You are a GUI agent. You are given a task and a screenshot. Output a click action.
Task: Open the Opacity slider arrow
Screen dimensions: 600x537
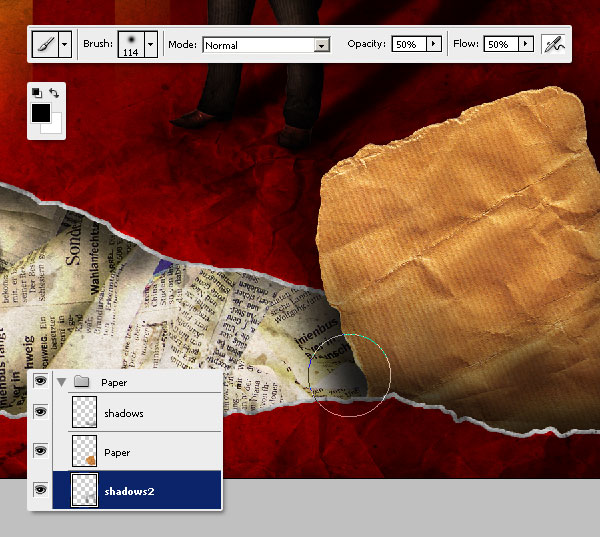[x=434, y=44]
